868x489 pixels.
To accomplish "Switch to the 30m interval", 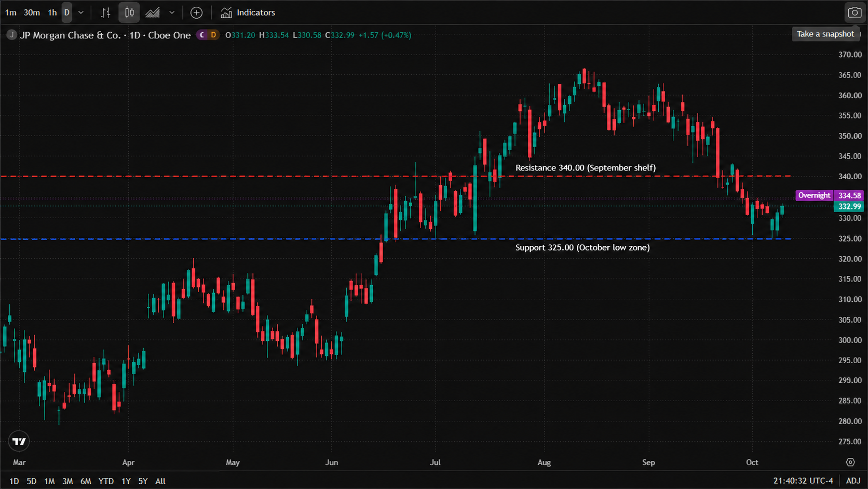I will coord(32,12).
